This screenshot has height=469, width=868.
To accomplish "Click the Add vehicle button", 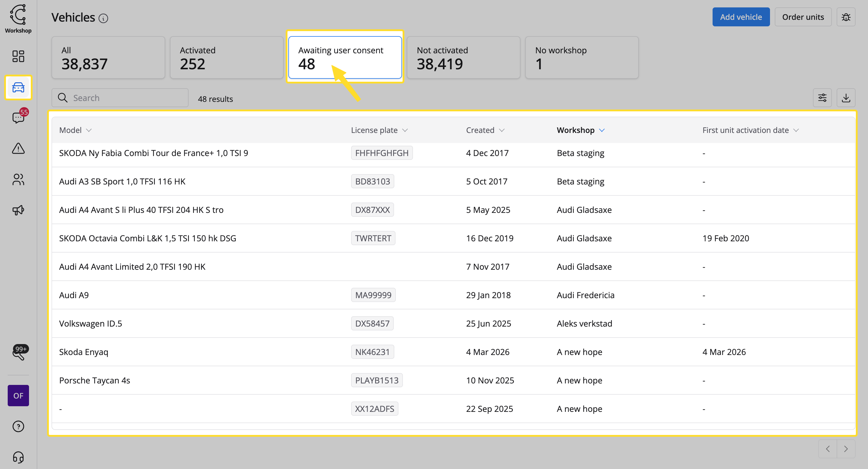I will (x=741, y=17).
